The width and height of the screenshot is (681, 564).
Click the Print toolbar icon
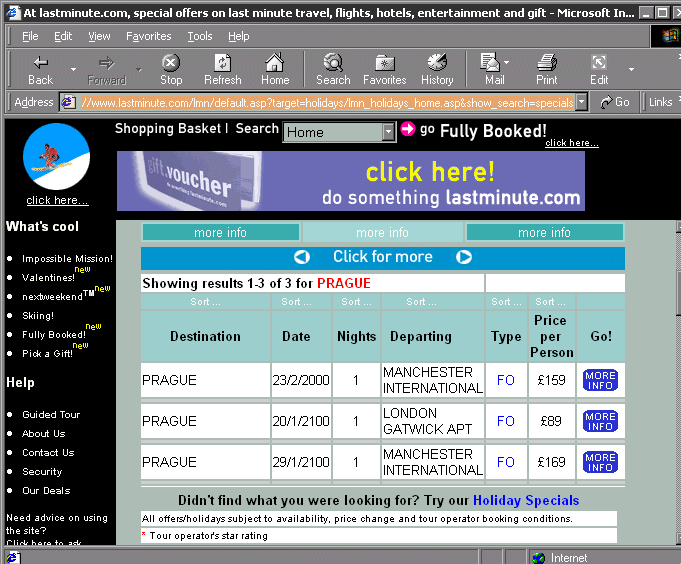pos(547,63)
